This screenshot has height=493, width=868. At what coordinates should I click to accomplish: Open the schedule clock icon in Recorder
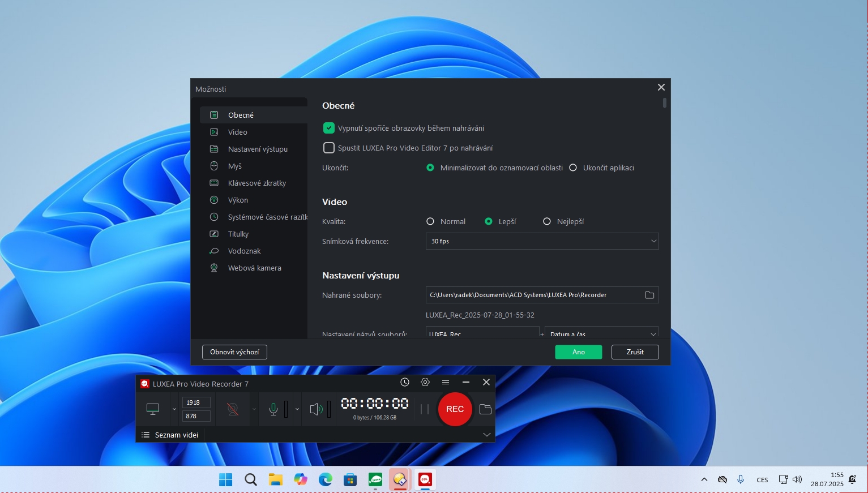(405, 383)
